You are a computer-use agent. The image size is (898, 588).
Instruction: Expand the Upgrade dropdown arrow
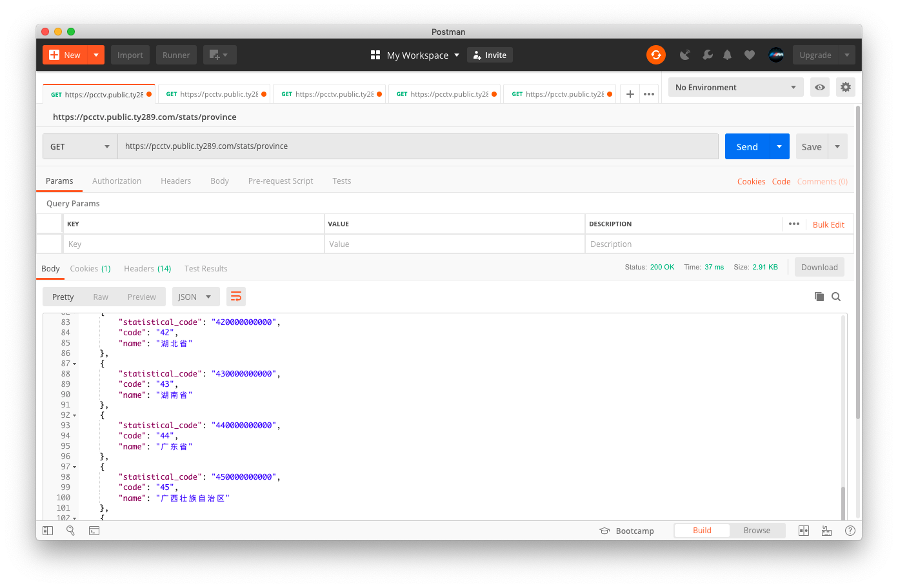(x=847, y=55)
